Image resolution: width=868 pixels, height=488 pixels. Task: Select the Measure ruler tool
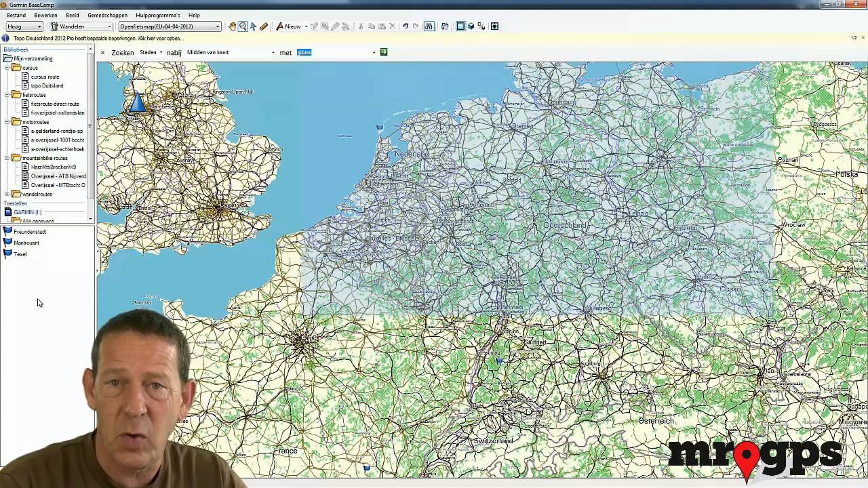(x=264, y=26)
